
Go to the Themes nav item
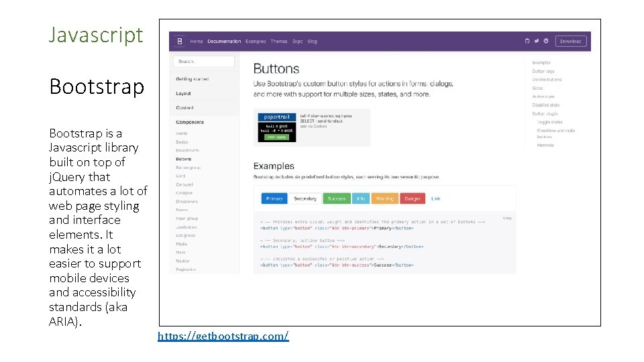(x=279, y=42)
